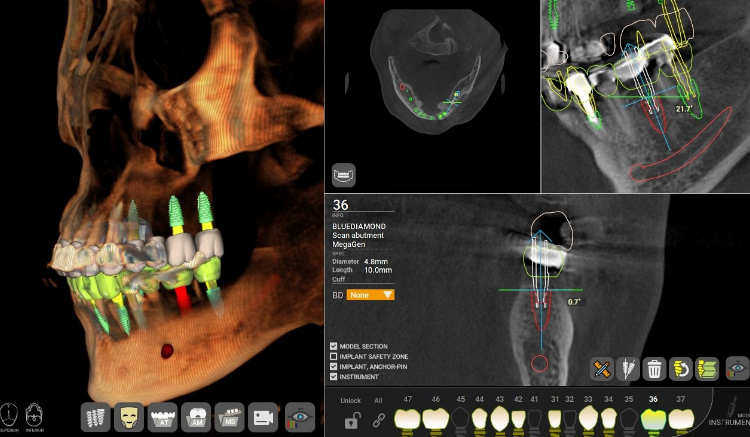The height and width of the screenshot is (437, 750).
Task: Open the BD None dropdown
Action: tap(370, 295)
